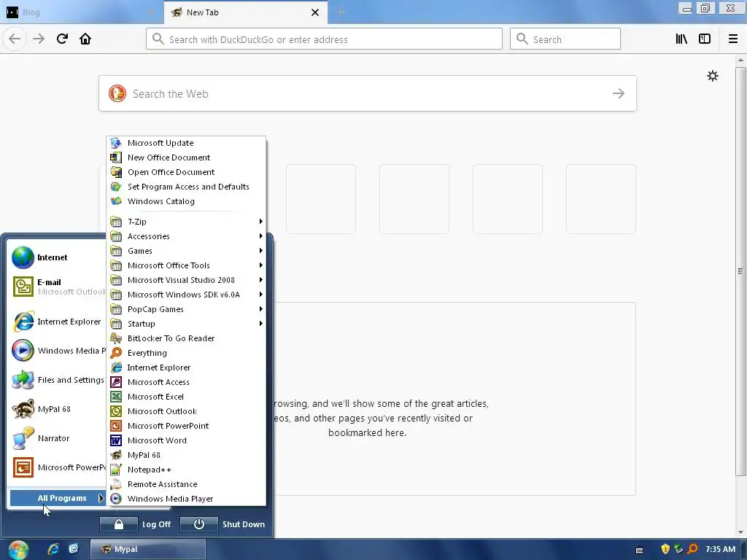The height and width of the screenshot is (560, 747).
Task: Click the power icon beside Shut Down
Action: 198,524
